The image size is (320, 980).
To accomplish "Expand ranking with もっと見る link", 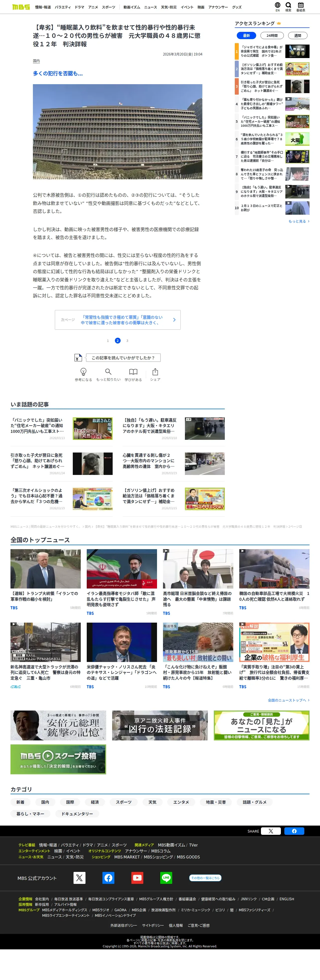I will point(299,221).
